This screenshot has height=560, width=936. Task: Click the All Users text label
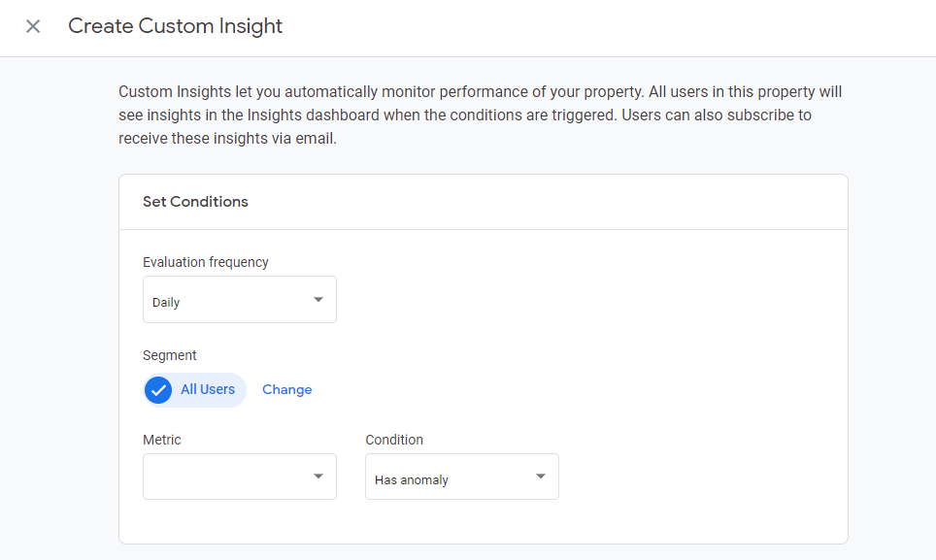click(x=208, y=389)
